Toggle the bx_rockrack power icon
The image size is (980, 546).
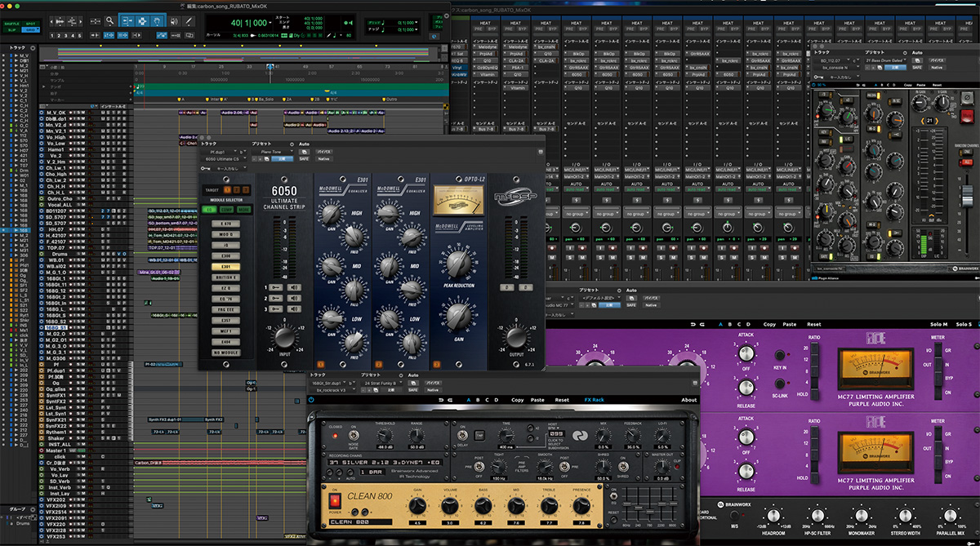click(311, 400)
